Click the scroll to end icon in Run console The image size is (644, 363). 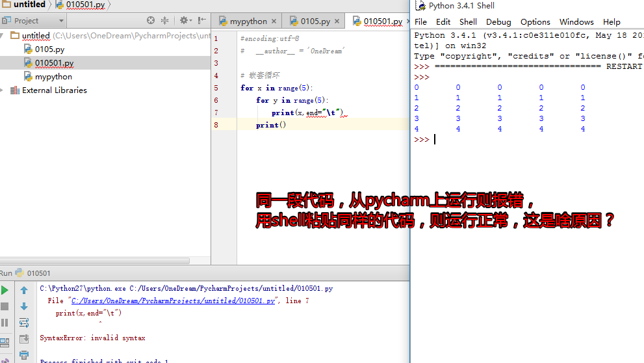(x=24, y=339)
